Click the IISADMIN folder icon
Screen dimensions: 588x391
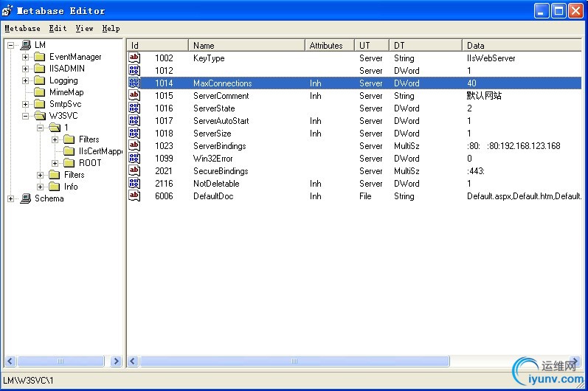(40, 69)
